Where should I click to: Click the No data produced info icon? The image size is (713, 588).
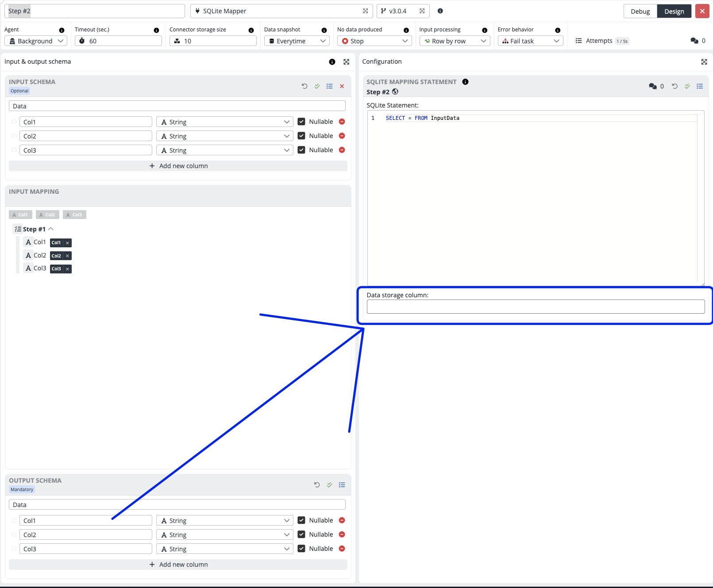pyautogui.click(x=406, y=30)
